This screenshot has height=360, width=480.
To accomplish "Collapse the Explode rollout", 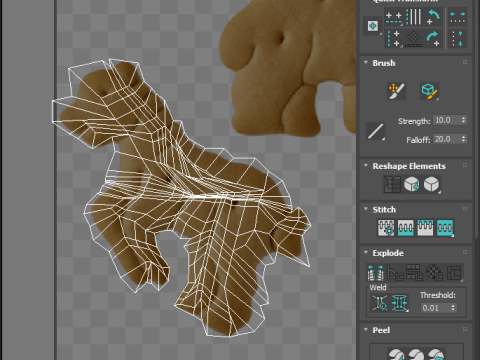I will tap(366, 252).
